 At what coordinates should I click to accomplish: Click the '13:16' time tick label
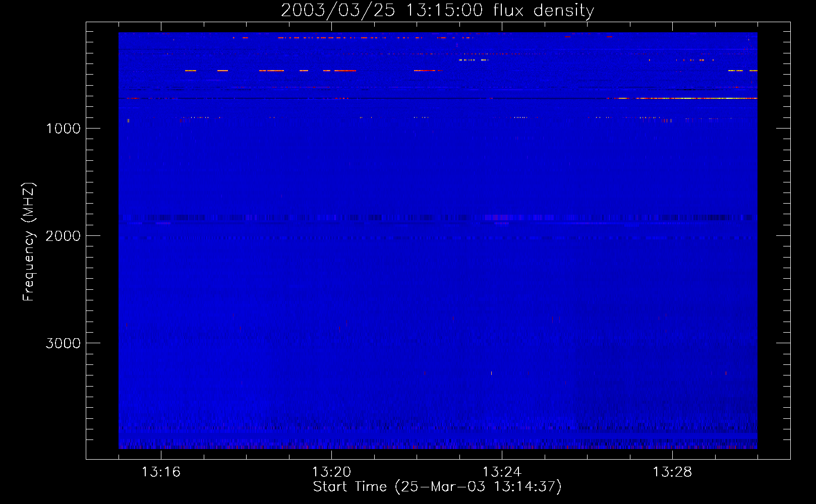(x=161, y=472)
